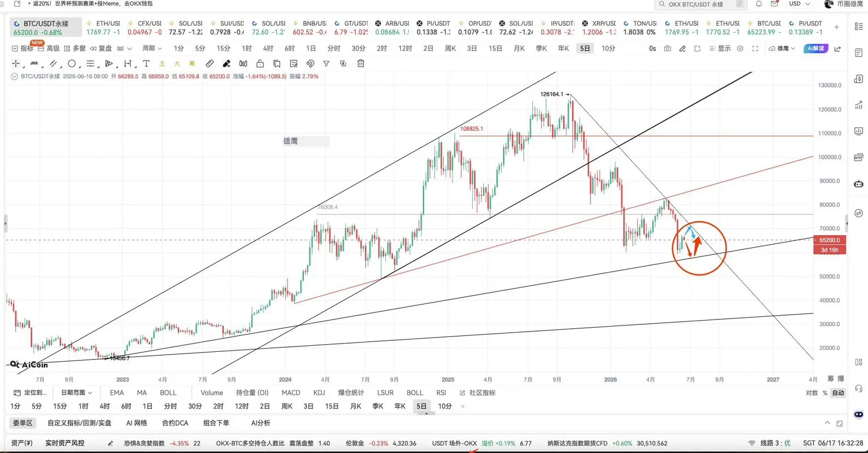868x453 pixels.
Task: Open the XRP/USDT ticker tab
Action: (599, 27)
